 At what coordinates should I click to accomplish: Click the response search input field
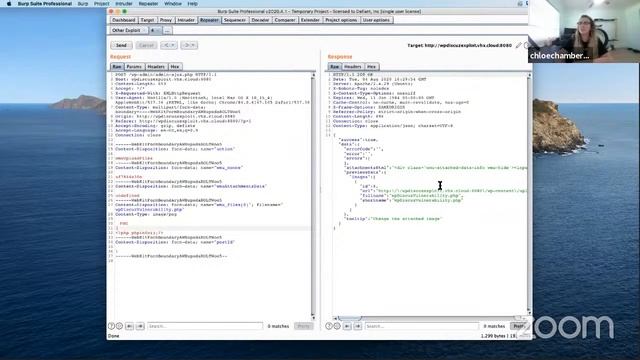pyautogui.click(x=422, y=326)
